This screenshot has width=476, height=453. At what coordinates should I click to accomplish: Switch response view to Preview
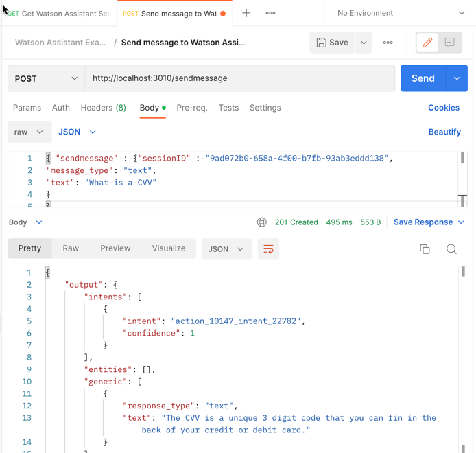[x=115, y=248]
